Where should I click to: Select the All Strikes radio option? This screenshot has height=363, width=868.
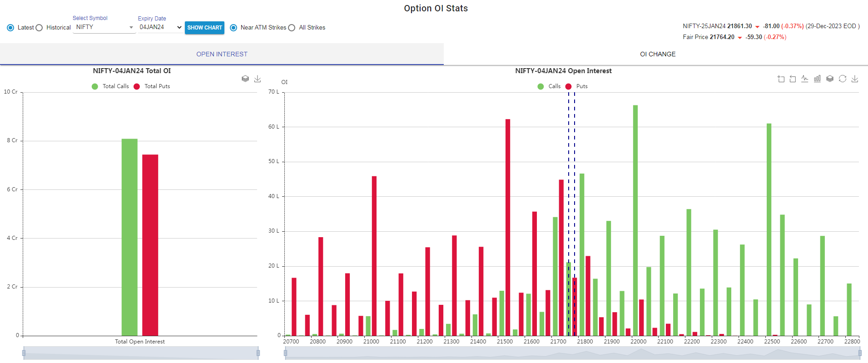292,28
